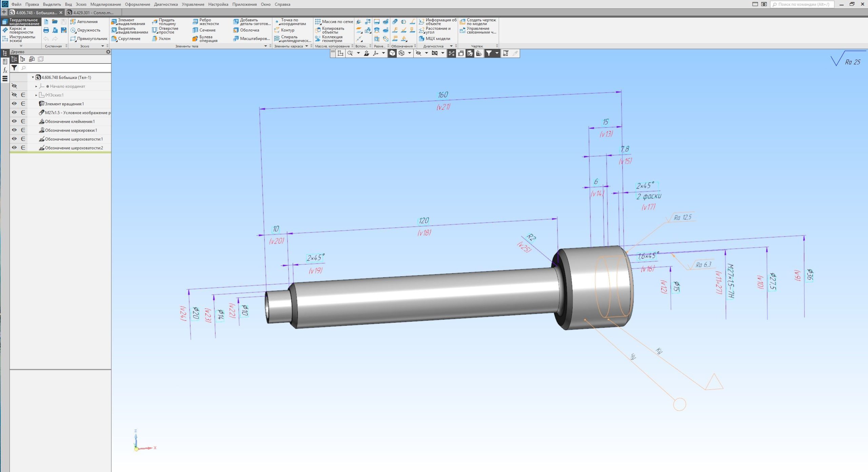Switch to the 4.429.301 - Сопло document tab
The height and width of the screenshot is (472, 868).
[93, 13]
